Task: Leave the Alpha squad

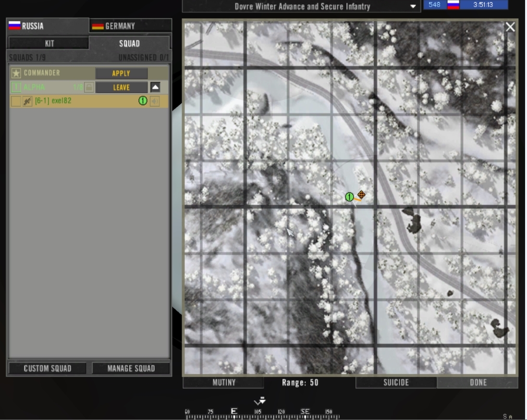Action: tap(122, 87)
